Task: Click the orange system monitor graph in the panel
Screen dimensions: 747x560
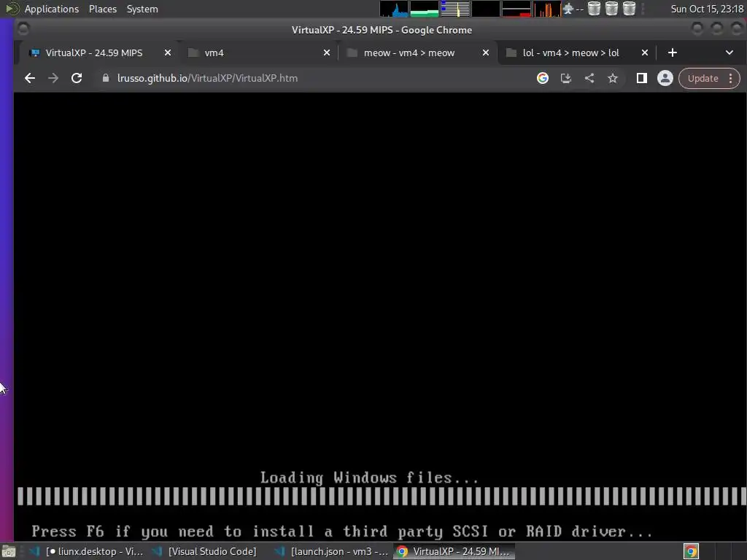Action: coord(547,9)
